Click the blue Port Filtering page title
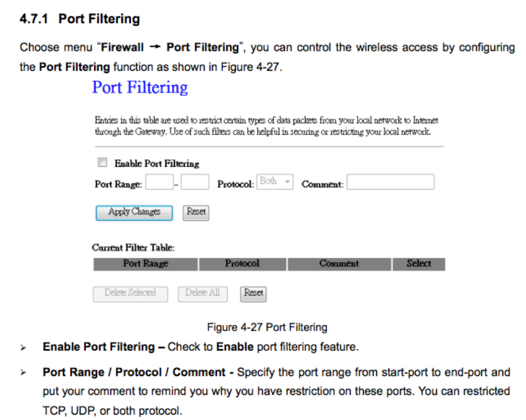Viewport: 526px width, 420px height. (x=140, y=88)
